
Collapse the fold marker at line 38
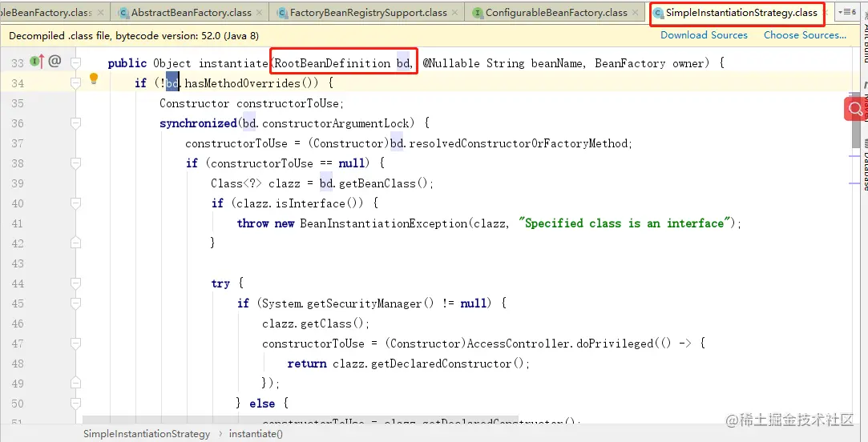pyautogui.click(x=76, y=163)
